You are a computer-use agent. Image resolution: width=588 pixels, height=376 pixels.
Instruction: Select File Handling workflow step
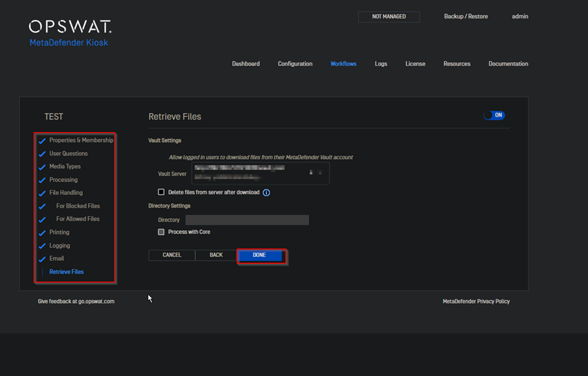click(x=66, y=193)
